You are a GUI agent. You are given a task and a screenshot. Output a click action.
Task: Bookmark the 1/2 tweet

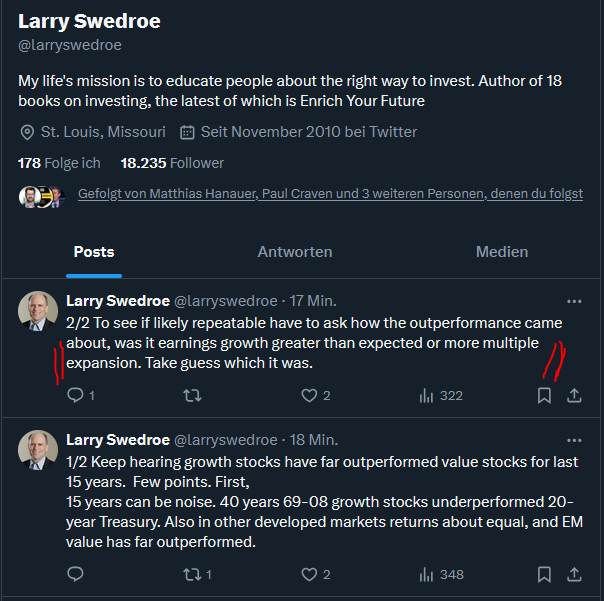tap(544, 574)
